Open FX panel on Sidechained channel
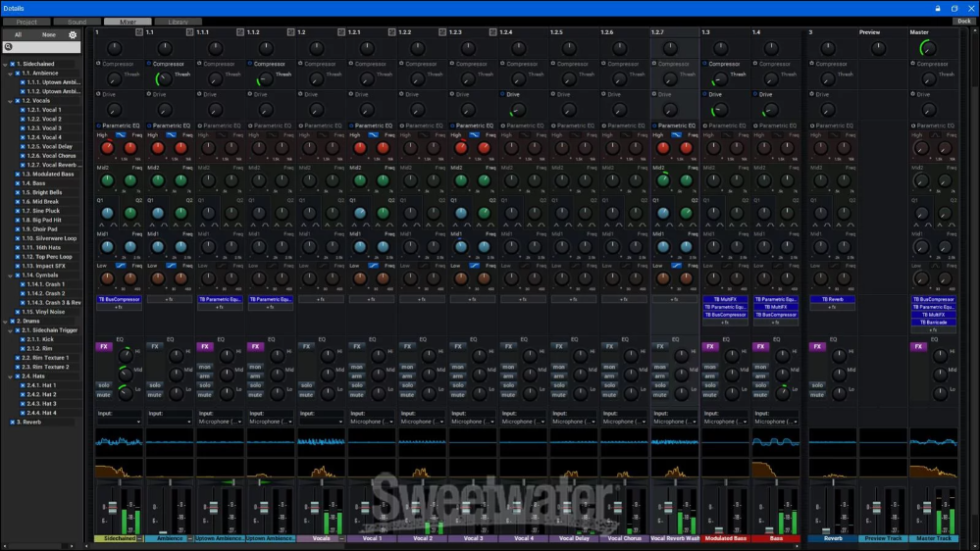980x551 pixels. [104, 346]
